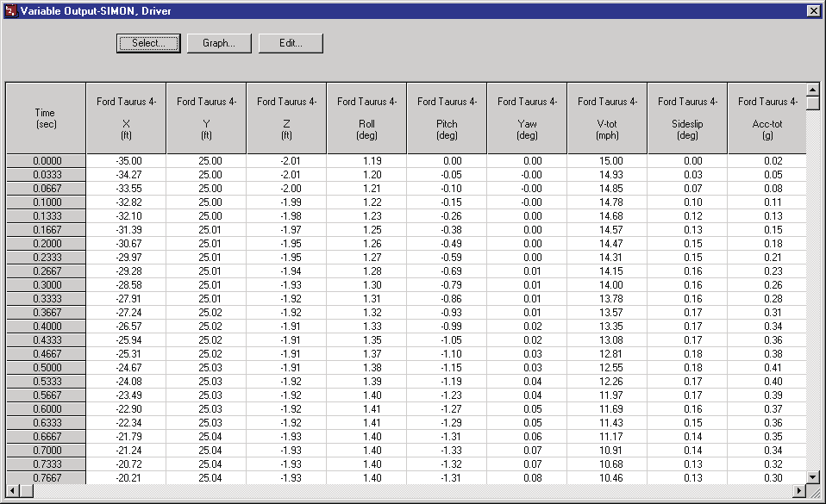The width and height of the screenshot is (826, 504).
Task: Select row header 0.4667
Action: point(46,354)
